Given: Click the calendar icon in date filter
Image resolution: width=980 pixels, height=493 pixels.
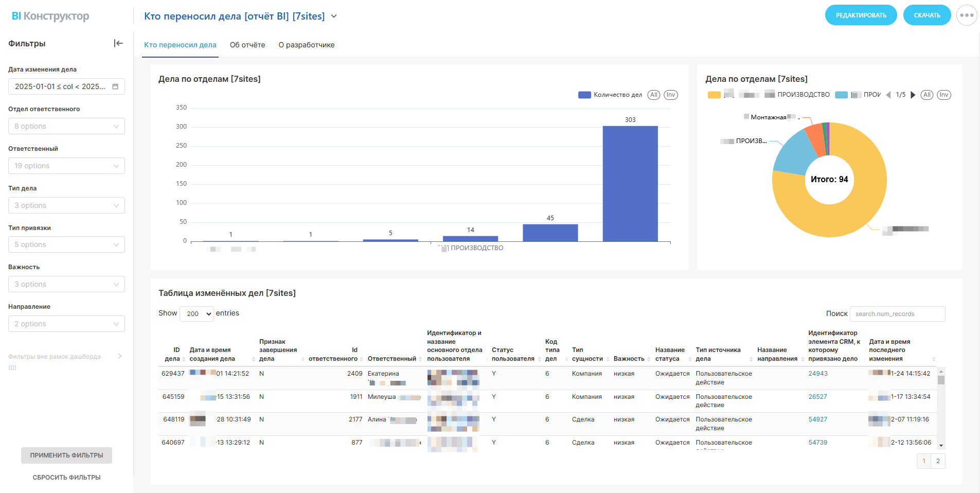Looking at the screenshot, I should (x=115, y=86).
